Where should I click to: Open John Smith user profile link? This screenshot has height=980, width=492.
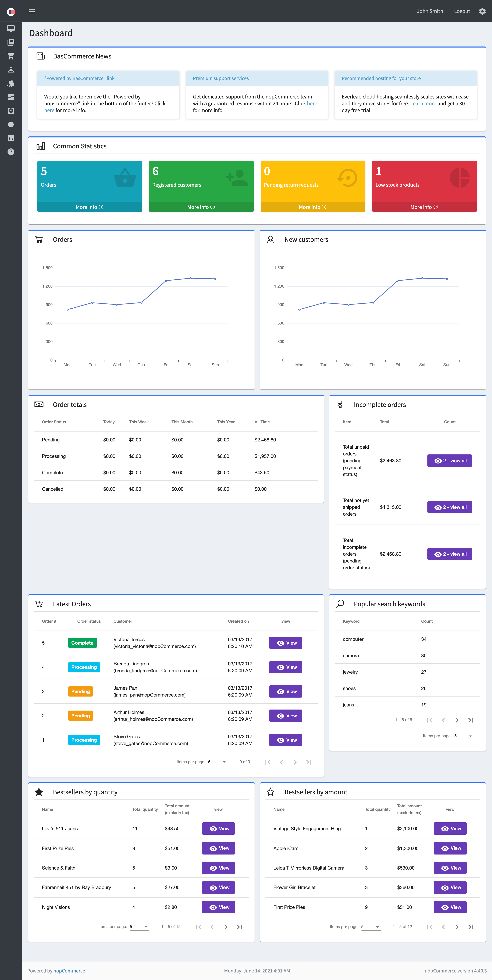click(x=430, y=11)
